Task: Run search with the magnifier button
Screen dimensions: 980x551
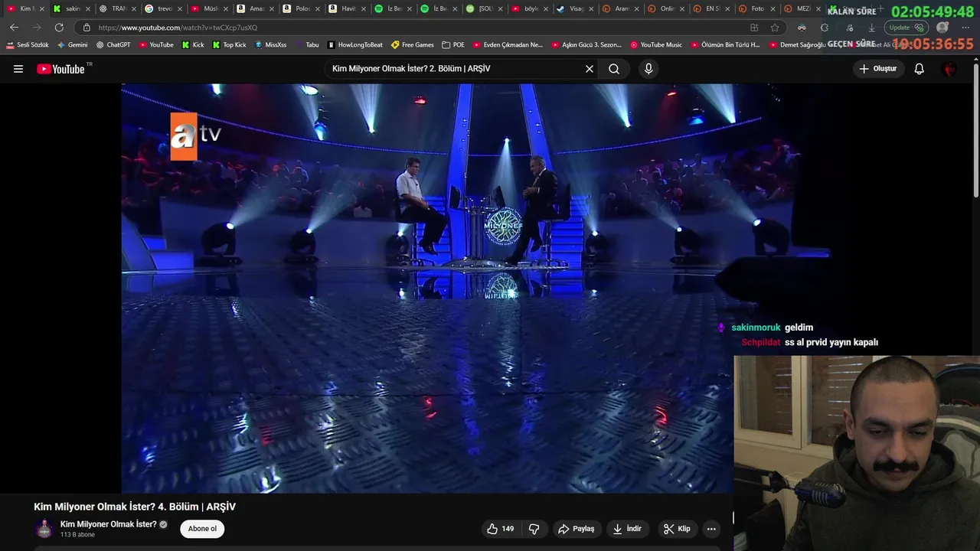Action: (x=614, y=69)
